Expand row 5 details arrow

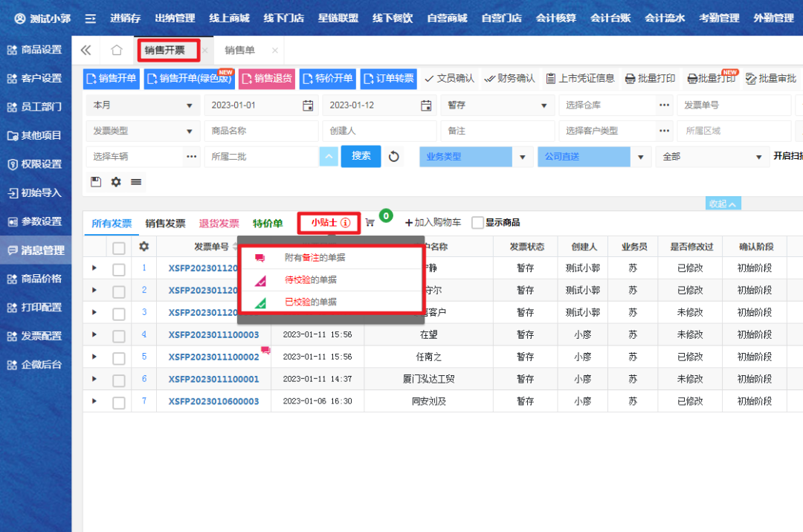pos(94,357)
